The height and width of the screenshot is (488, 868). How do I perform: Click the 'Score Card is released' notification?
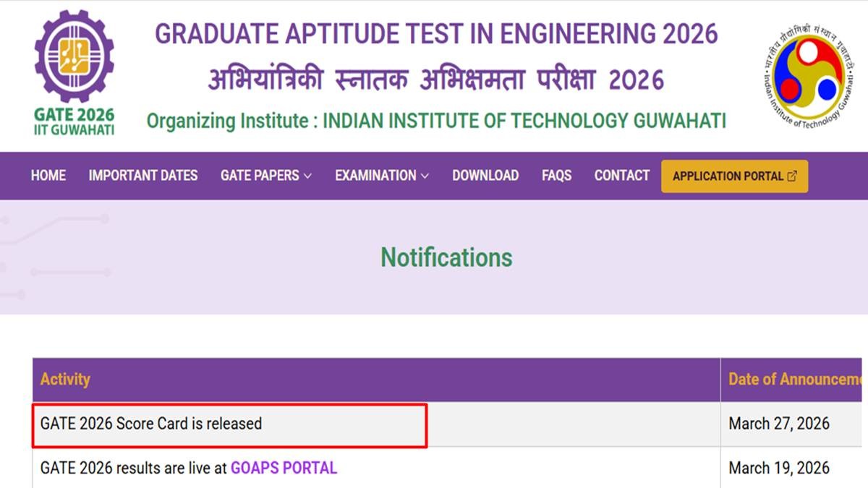tap(151, 424)
